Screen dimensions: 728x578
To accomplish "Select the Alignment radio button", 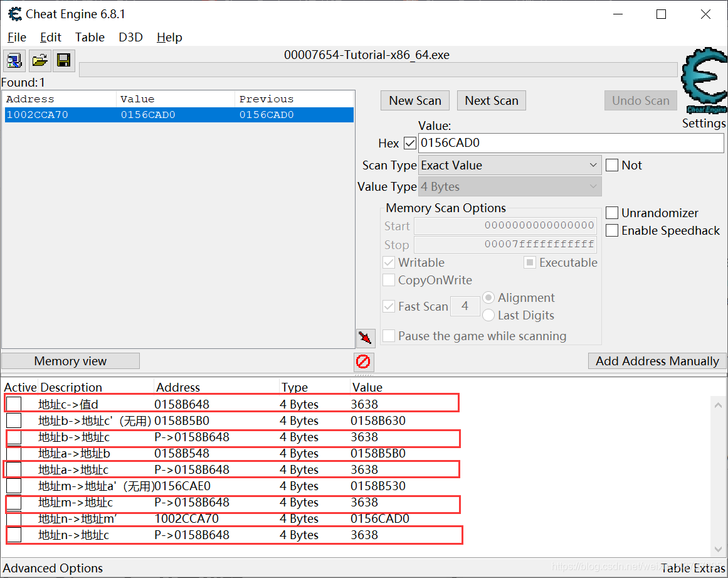I will pyautogui.click(x=488, y=297).
